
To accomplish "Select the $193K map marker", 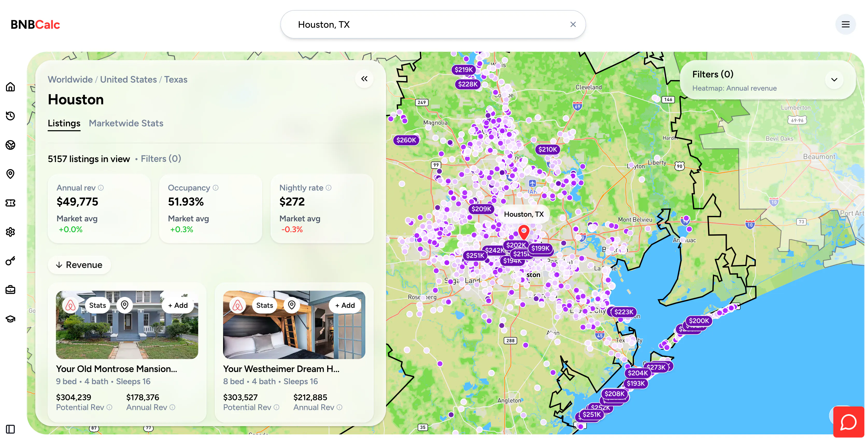I will pos(636,383).
